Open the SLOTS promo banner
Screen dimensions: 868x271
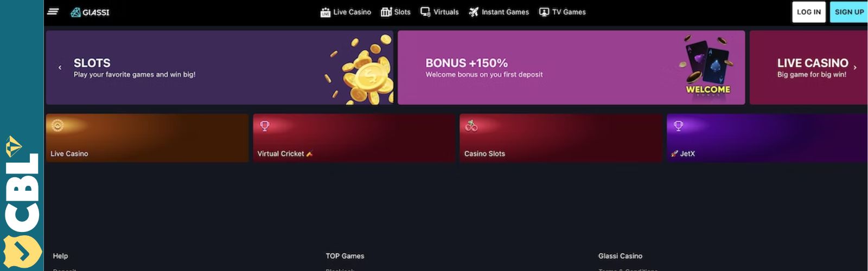click(x=219, y=68)
